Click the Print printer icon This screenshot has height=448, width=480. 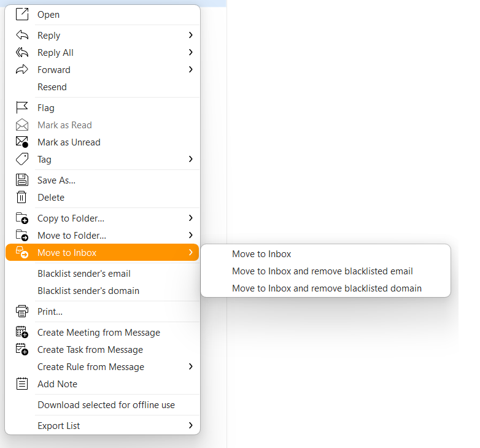click(x=22, y=311)
